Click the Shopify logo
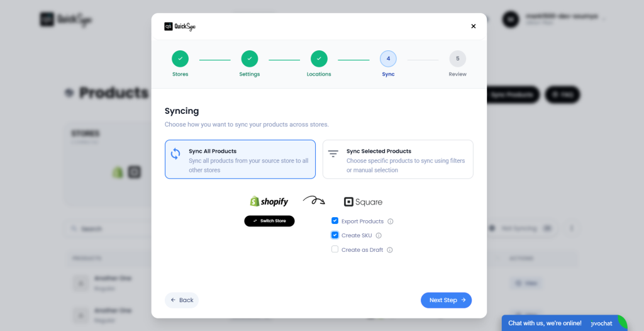This screenshot has width=644, height=331. [269, 201]
